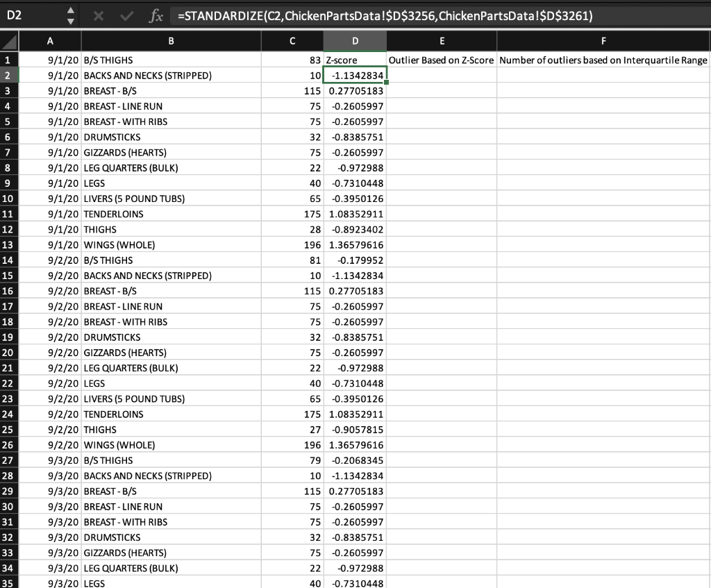Select row 1 header
Viewport: 711px width, 588px height.
(x=8, y=60)
